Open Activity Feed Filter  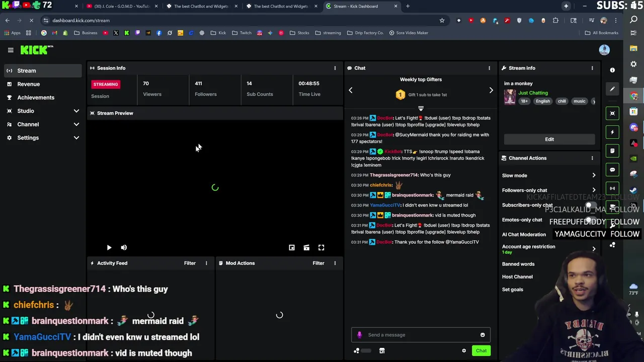pyautogui.click(x=190, y=263)
